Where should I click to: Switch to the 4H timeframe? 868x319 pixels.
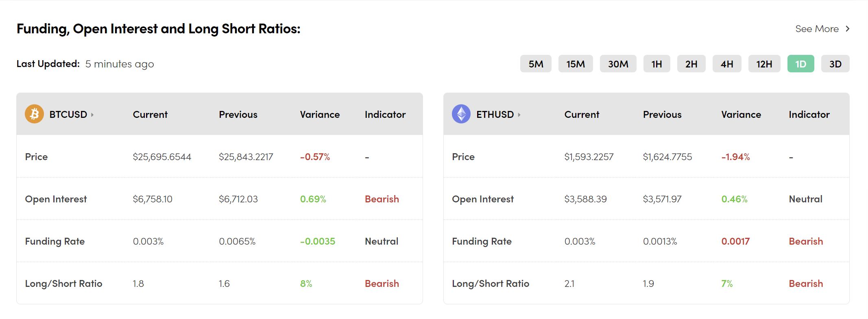tap(726, 64)
